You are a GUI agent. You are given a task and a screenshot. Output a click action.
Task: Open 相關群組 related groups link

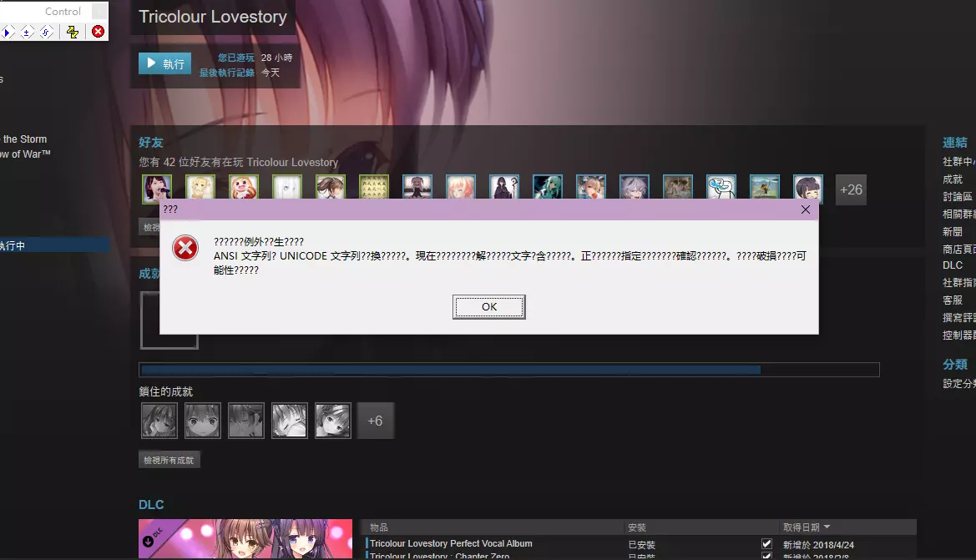(958, 214)
